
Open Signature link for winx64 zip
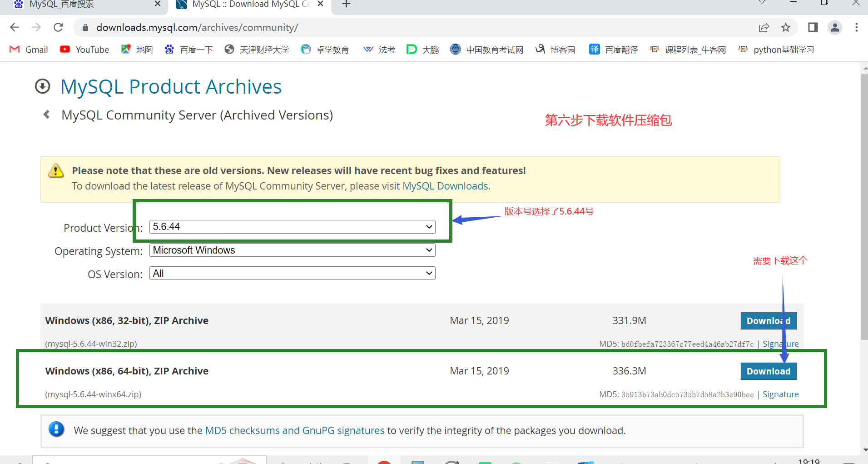click(780, 394)
